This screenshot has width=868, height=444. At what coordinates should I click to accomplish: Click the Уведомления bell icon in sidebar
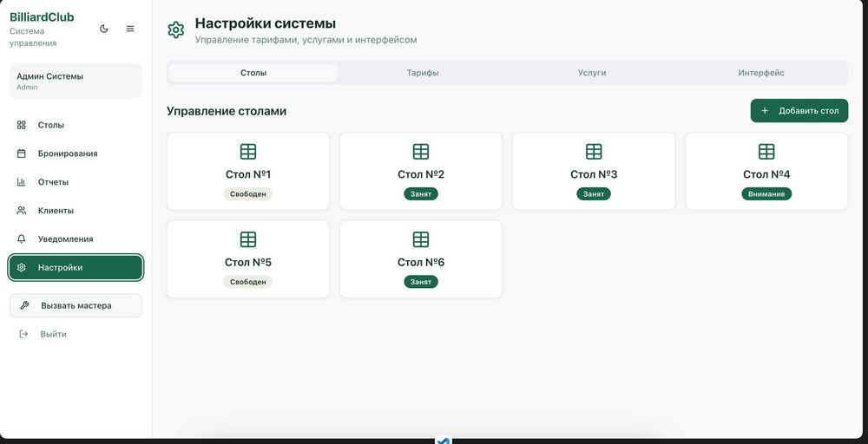click(22, 238)
